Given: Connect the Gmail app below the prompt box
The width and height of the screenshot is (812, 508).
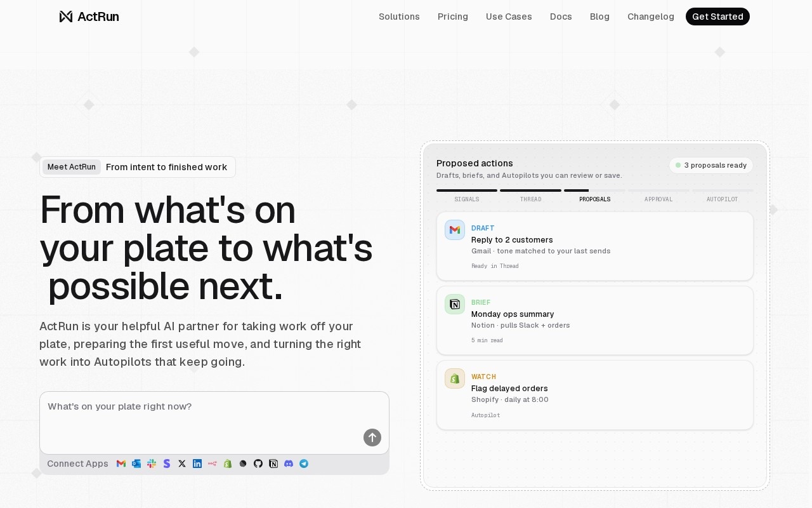Looking at the screenshot, I should click(x=121, y=464).
